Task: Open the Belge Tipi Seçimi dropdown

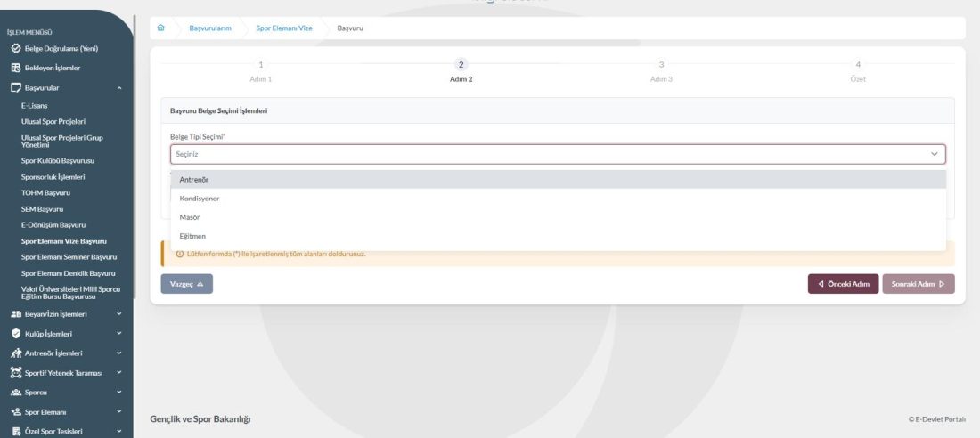Action: [x=557, y=154]
